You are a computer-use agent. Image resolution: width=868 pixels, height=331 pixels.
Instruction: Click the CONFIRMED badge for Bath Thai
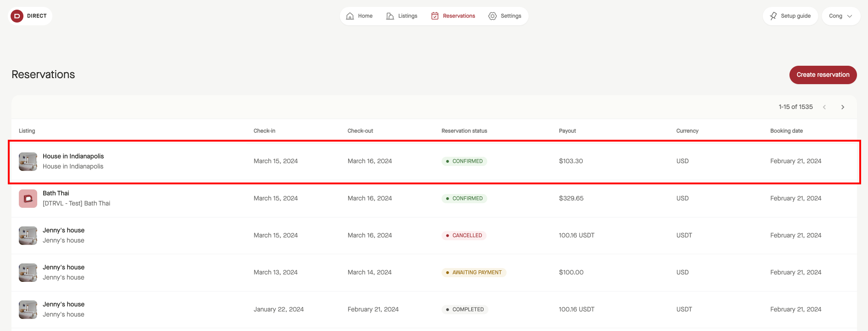click(x=464, y=199)
